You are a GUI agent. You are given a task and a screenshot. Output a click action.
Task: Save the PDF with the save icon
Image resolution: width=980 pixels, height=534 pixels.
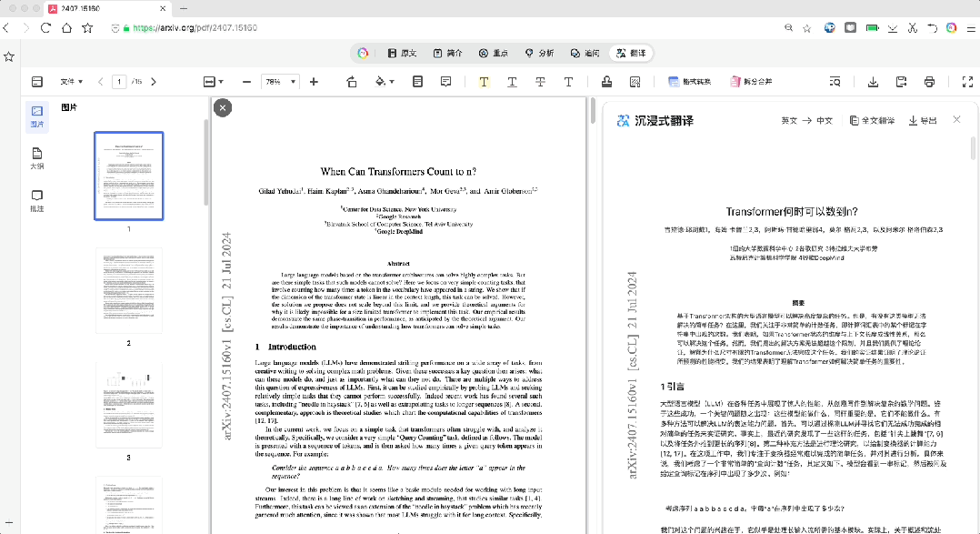(901, 81)
